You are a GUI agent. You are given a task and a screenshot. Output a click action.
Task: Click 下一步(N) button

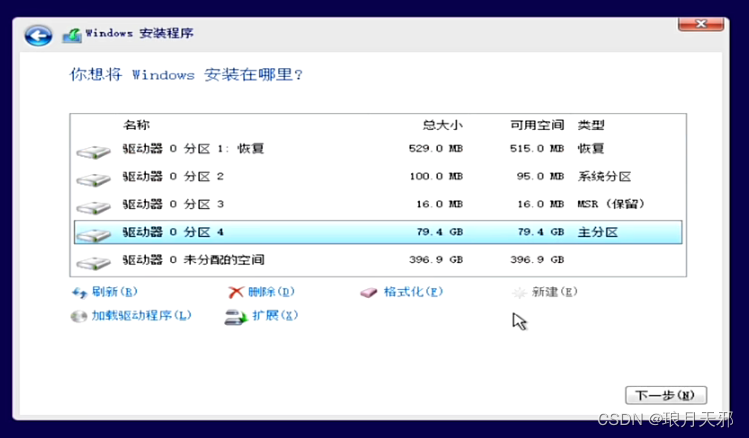pos(666,395)
